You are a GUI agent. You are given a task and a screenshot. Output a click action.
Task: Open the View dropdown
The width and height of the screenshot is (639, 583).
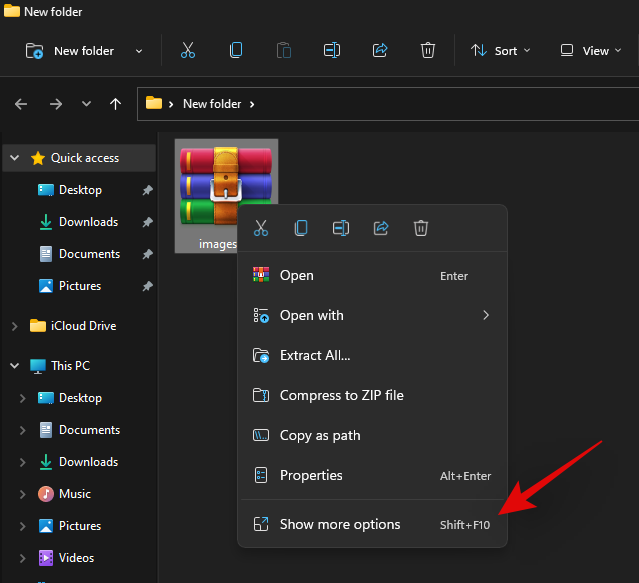coord(591,50)
